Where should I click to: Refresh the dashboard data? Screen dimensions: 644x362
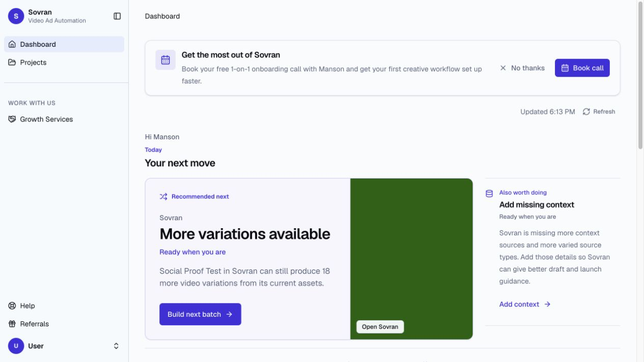point(599,112)
